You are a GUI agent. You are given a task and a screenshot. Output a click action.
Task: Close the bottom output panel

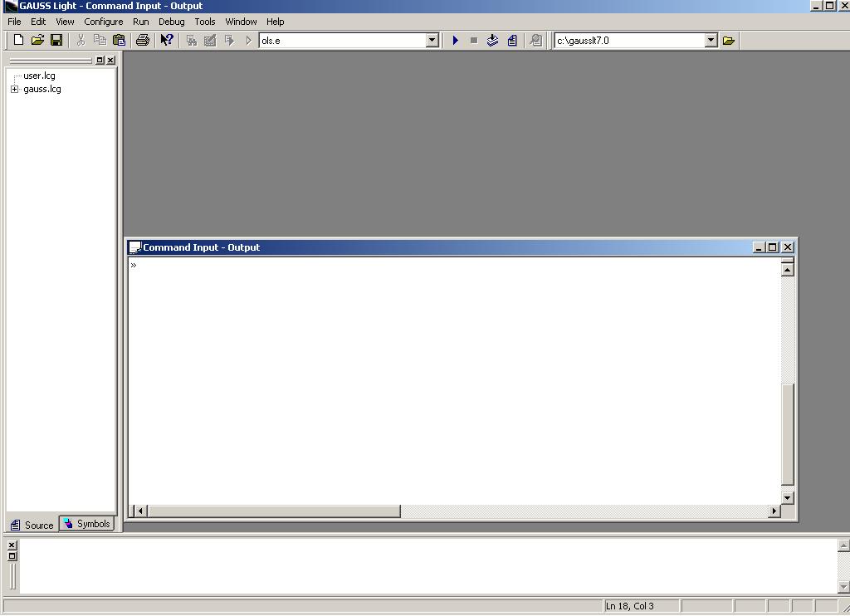(x=12, y=545)
